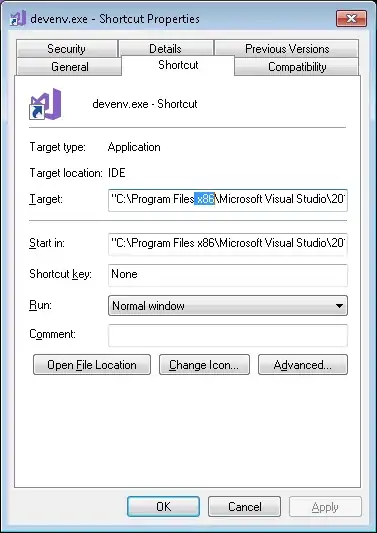Switch to the Details tab

[x=166, y=49]
